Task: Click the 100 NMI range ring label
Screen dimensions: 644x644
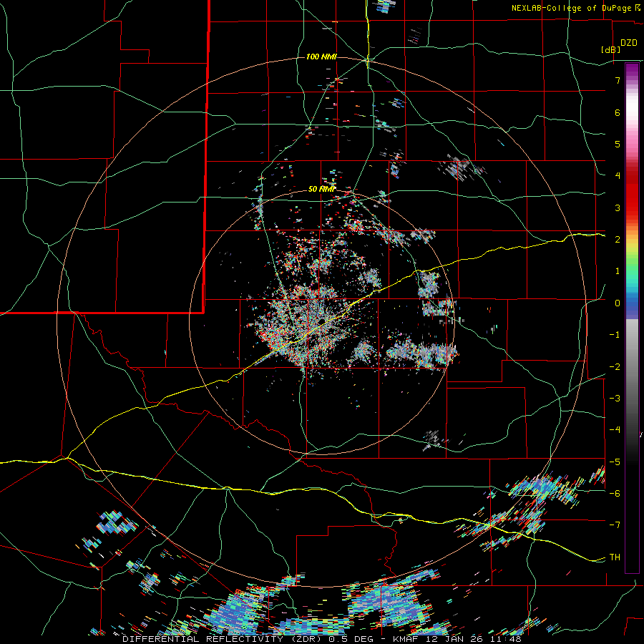Action: [321, 57]
